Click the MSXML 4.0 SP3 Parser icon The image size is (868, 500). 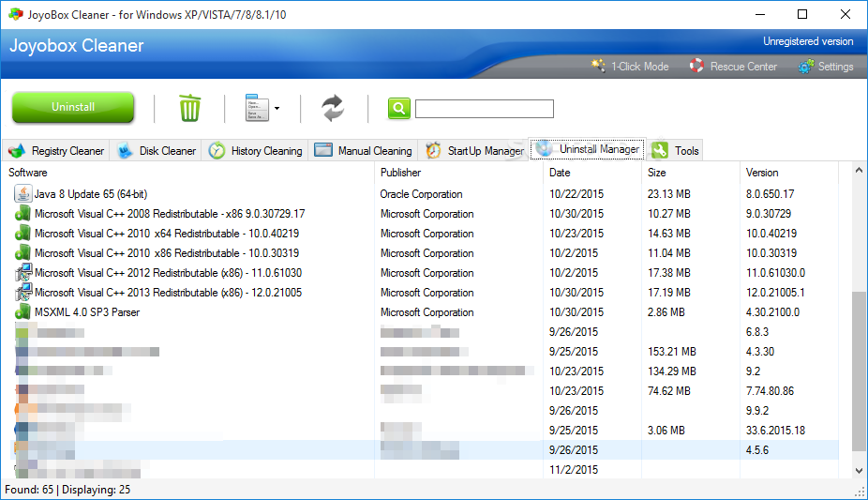(22, 311)
